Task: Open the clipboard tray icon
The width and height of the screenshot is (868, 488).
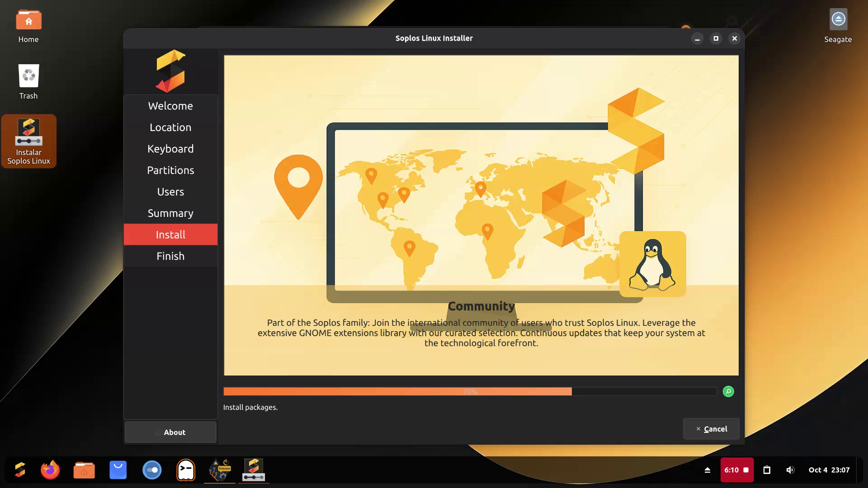Action: click(767, 470)
